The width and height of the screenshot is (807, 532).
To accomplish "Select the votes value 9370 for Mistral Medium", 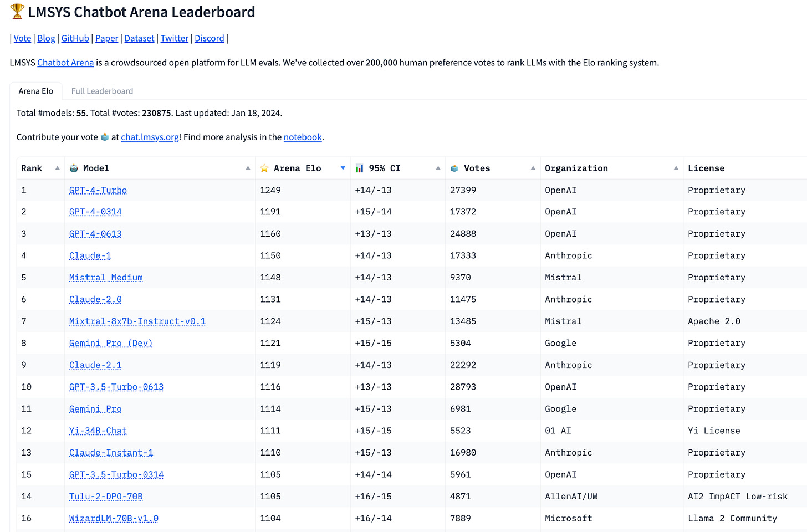I will point(461,278).
